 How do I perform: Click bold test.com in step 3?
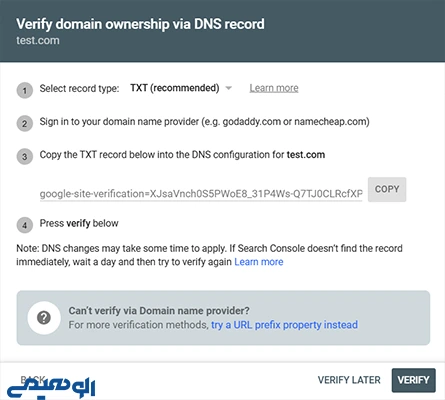(306, 155)
